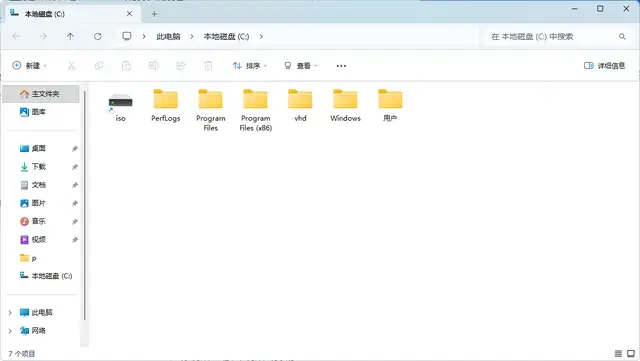
Task: Expand the 此电脑 tree node
Action: 10,312
